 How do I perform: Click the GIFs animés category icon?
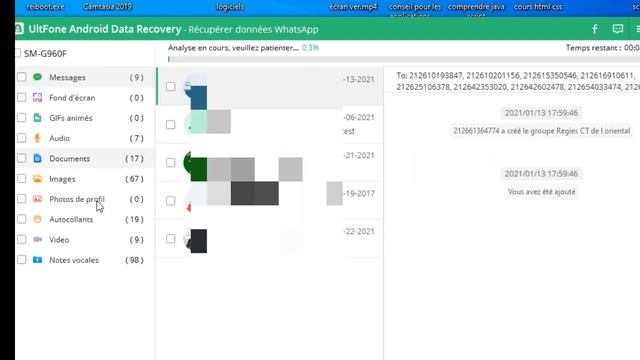(38, 118)
